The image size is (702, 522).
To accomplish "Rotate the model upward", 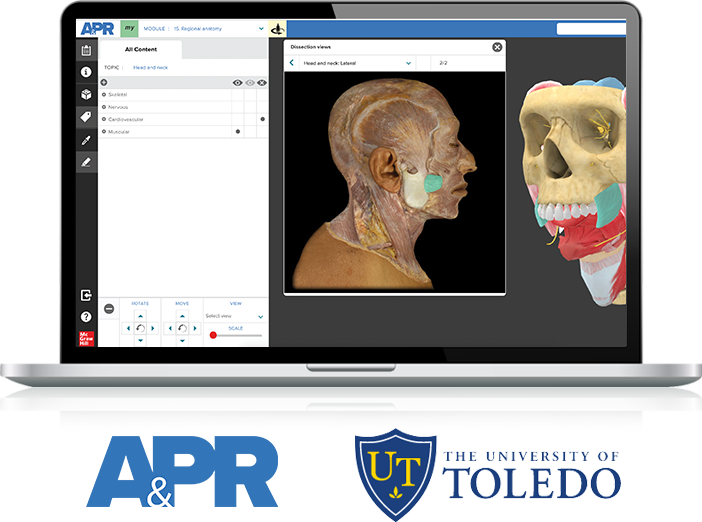I will 140,316.
